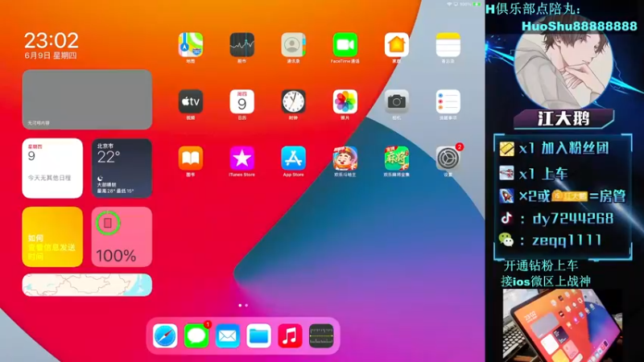Tap the yellow tips widget
Viewport: 644px width, 362px height.
(52, 237)
